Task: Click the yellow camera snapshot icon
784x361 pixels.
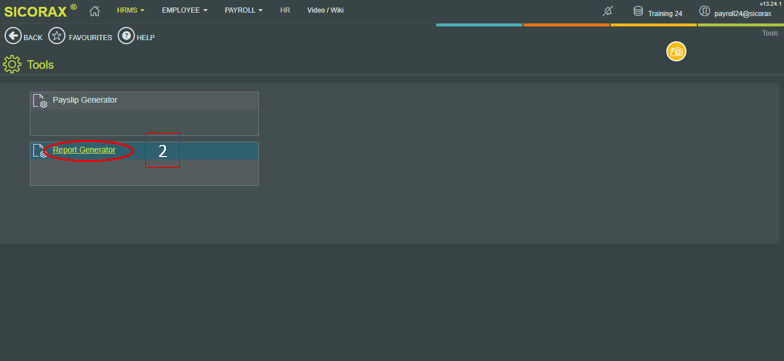Action: click(x=676, y=52)
